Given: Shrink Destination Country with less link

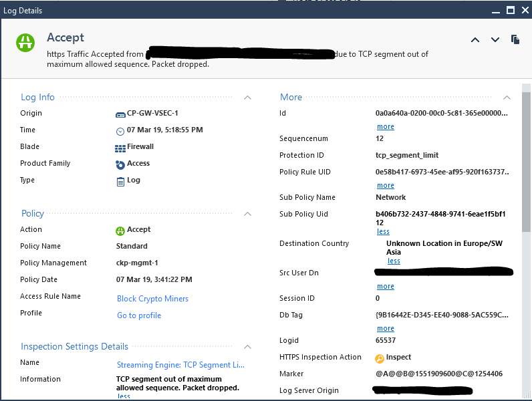Looking at the screenshot, I should click(x=394, y=261).
